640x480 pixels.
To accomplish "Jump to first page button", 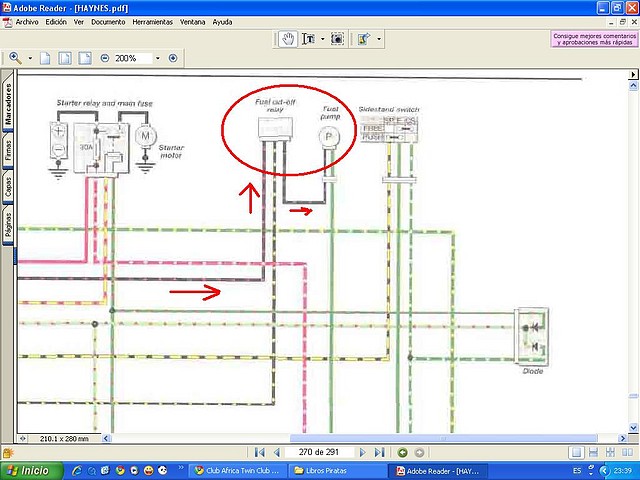I will click(259, 452).
